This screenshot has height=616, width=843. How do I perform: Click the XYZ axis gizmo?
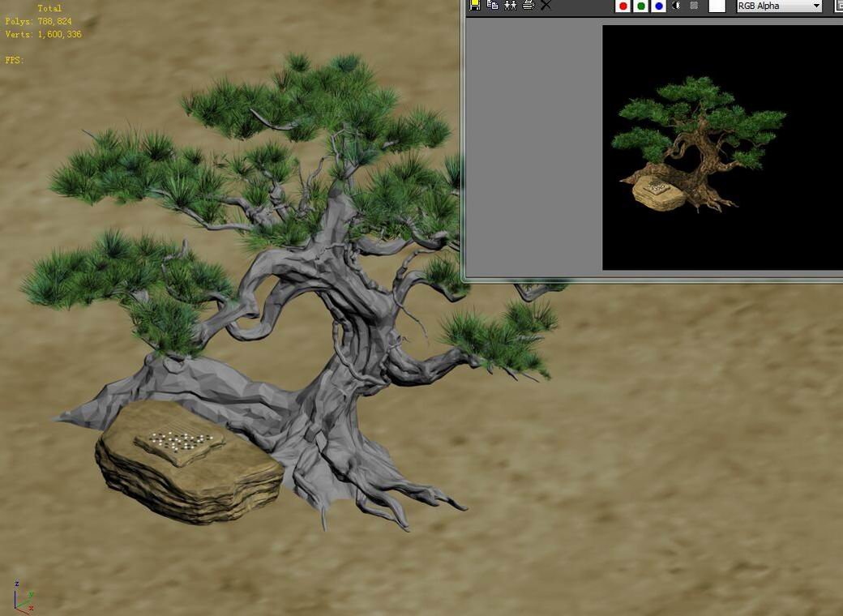coord(21,598)
